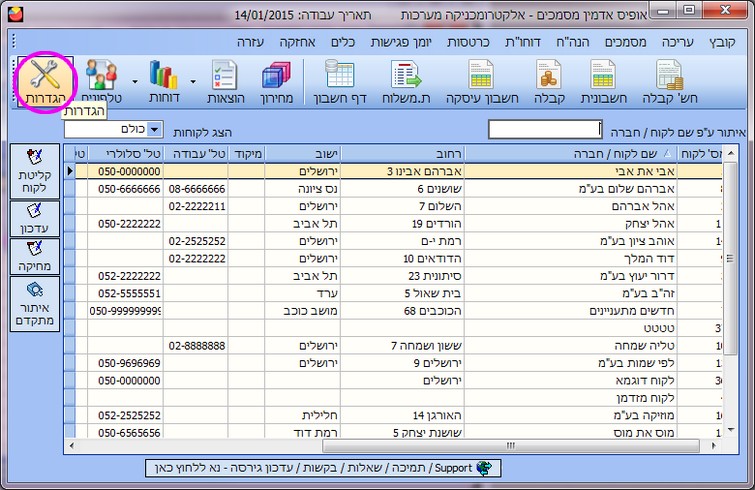Sort by טל' עבודה column header

(x=196, y=154)
